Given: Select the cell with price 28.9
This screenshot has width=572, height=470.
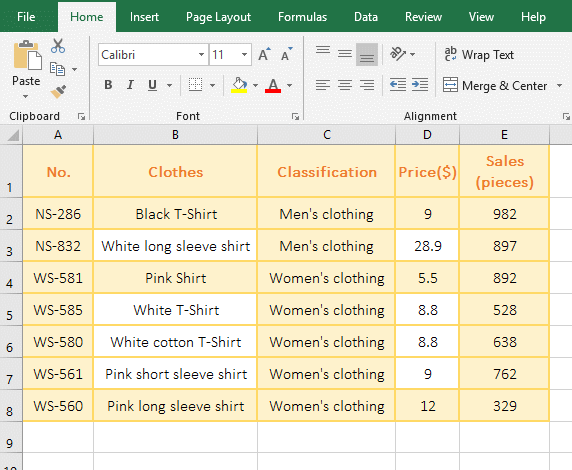Looking at the screenshot, I should pos(427,246).
